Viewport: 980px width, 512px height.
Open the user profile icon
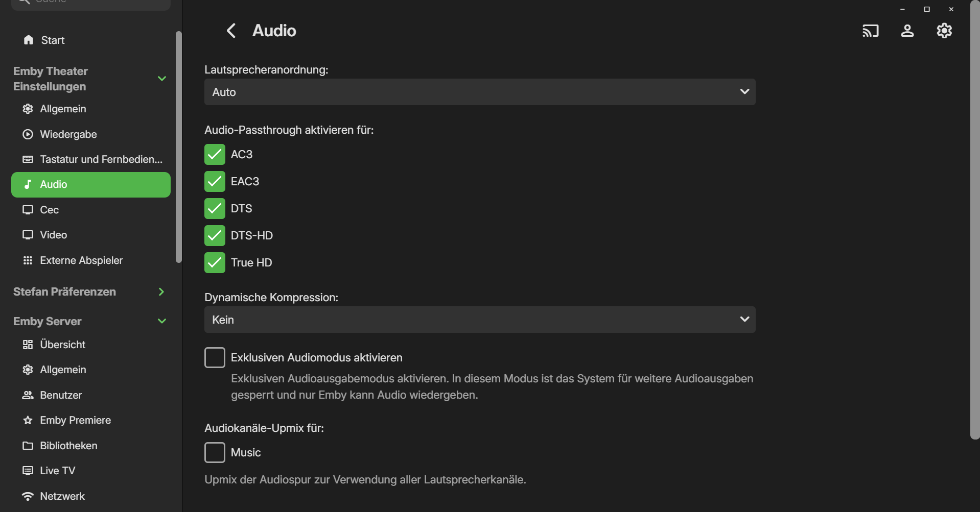907,31
